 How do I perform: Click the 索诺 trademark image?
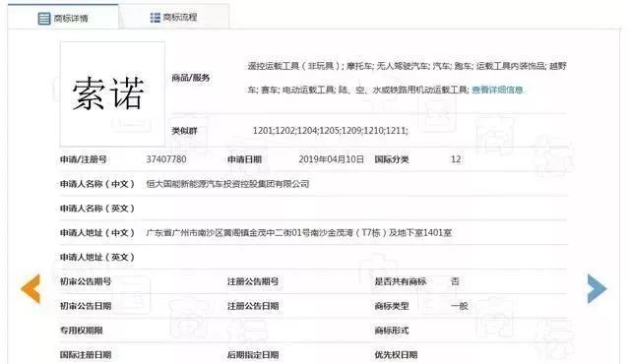[112, 93]
